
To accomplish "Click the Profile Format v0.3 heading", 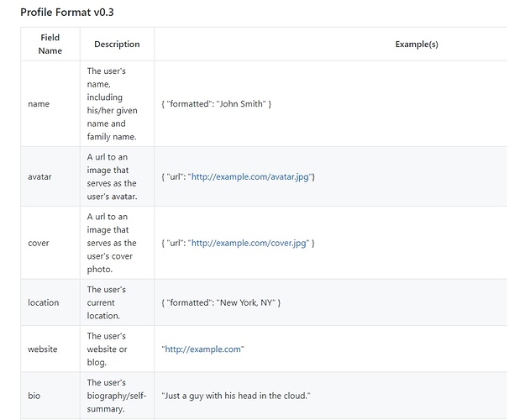I will coord(67,13).
